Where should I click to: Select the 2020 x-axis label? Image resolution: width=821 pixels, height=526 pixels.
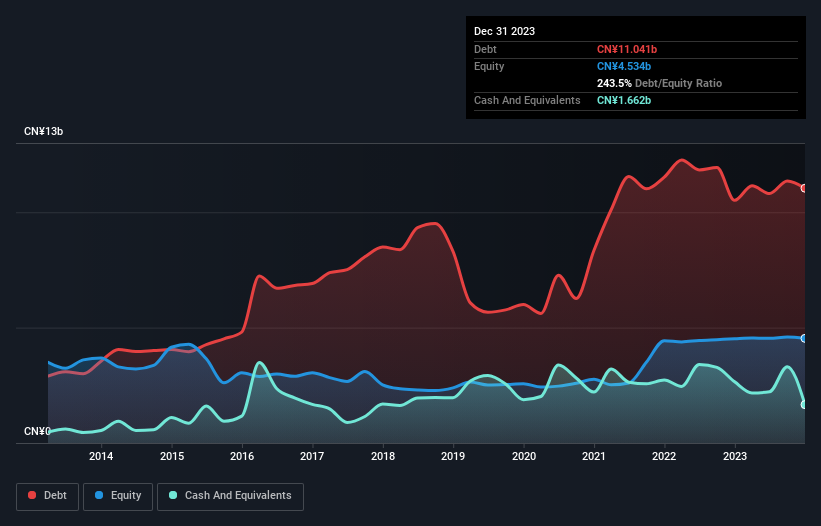click(x=524, y=456)
